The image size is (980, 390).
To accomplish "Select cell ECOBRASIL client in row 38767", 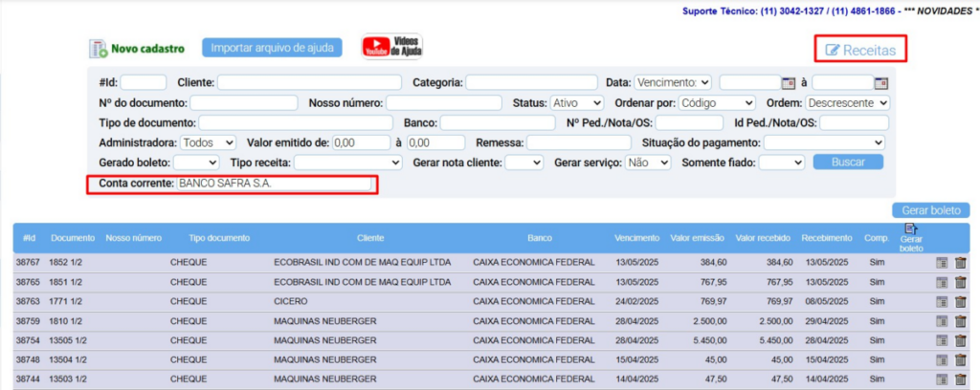I will [x=363, y=263].
